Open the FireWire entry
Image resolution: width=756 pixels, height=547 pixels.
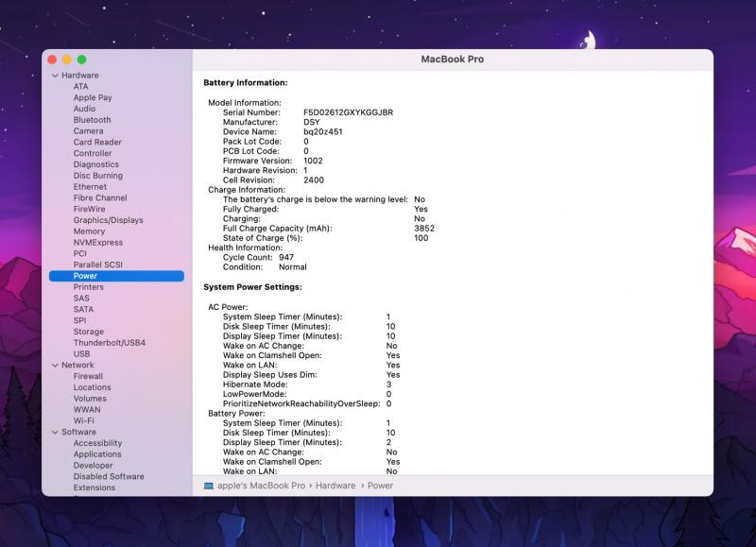click(x=89, y=209)
